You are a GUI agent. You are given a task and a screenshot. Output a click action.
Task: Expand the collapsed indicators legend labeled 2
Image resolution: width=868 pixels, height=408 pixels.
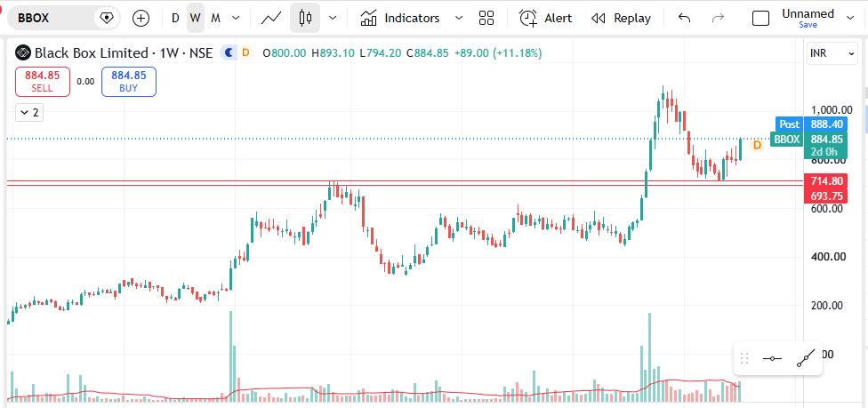(x=29, y=112)
